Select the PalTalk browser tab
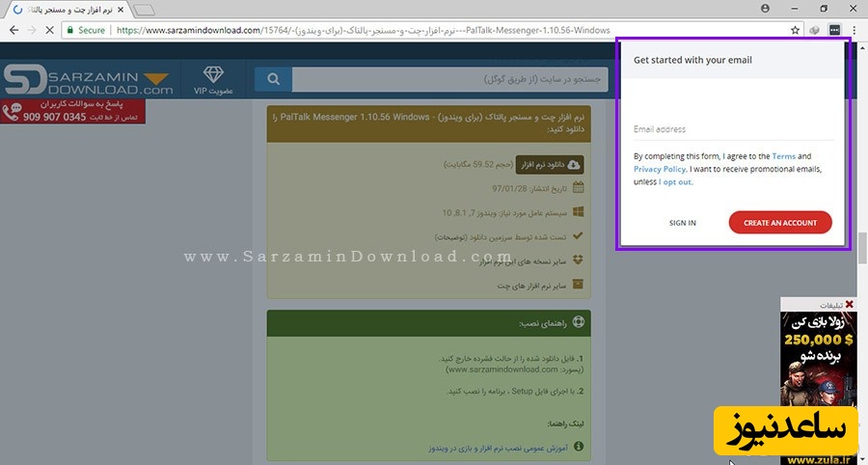Viewport: 868px width, 465px height. coord(66,9)
